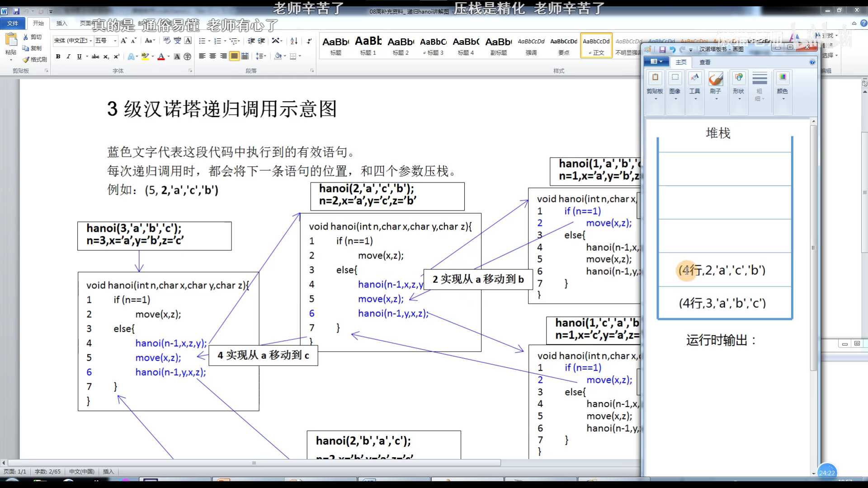Click the character border A icon
Image resolution: width=868 pixels, height=488 pixels.
point(188,41)
